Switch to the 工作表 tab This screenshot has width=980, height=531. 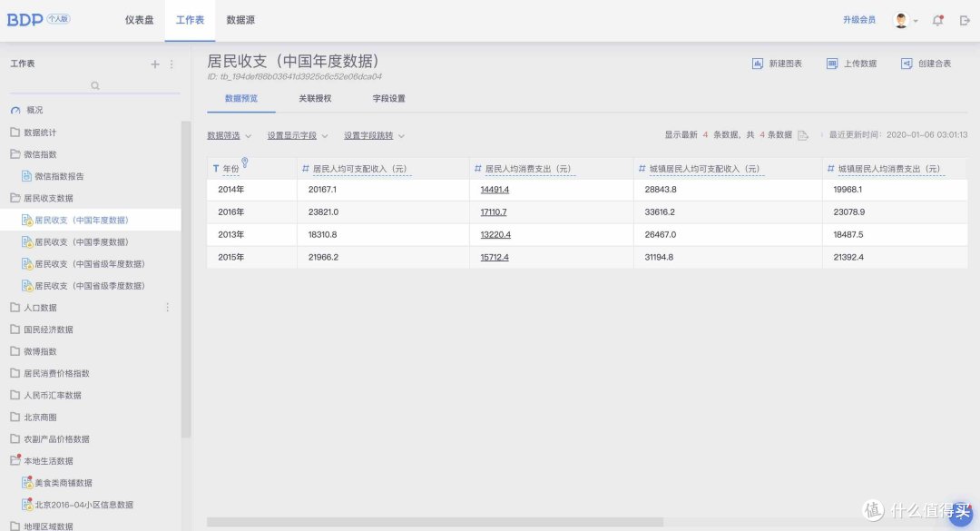point(190,20)
